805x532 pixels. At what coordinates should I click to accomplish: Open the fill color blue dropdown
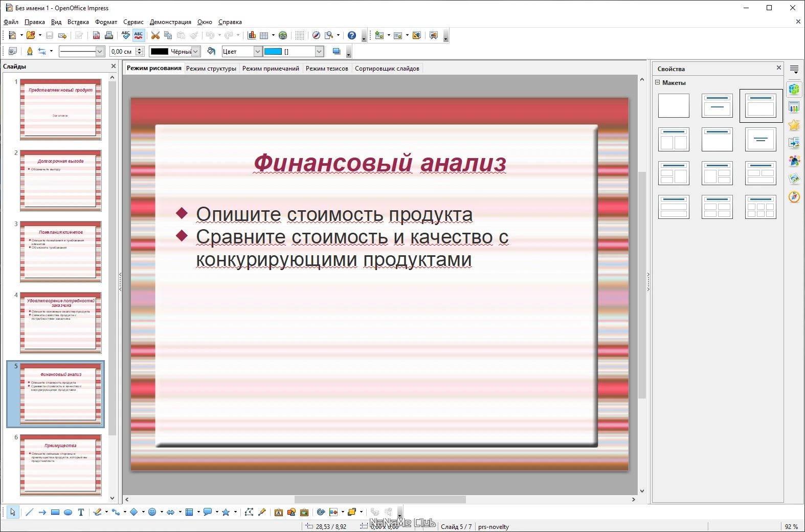pos(320,51)
